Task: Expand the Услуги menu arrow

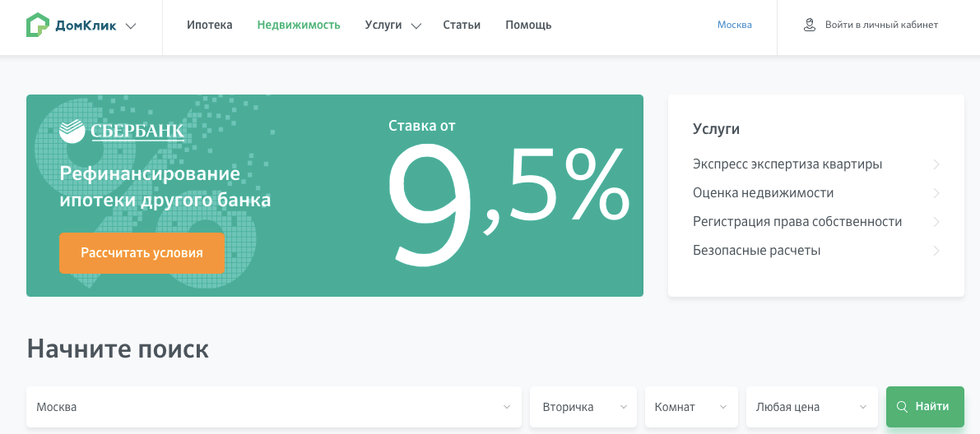Action: click(x=416, y=26)
